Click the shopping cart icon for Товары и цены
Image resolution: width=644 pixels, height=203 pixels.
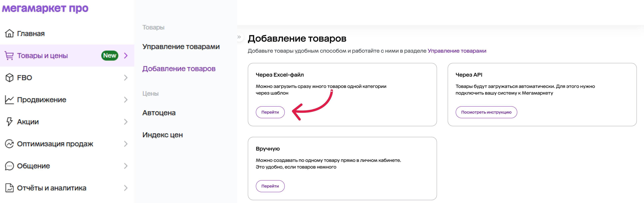pos(9,55)
